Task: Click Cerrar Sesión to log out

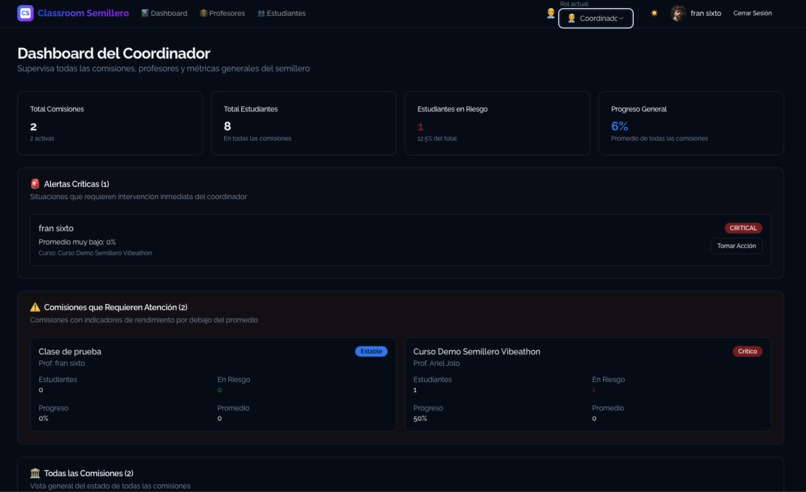Action: point(753,13)
